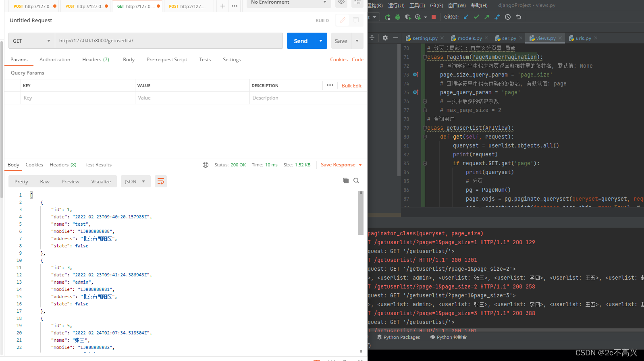This screenshot has width=644, height=361.
Task: Select the Visualize response view
Action: [x=101, y=181]
